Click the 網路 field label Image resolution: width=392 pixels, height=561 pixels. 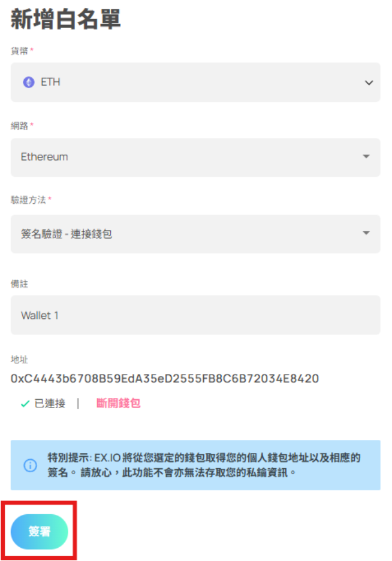20,126
